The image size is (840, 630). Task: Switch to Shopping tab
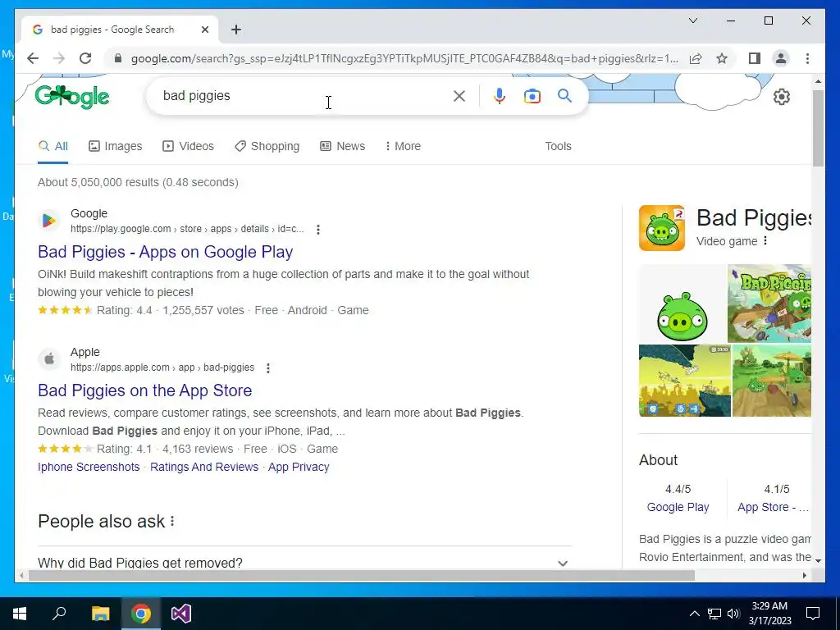(x=267, y=146)
